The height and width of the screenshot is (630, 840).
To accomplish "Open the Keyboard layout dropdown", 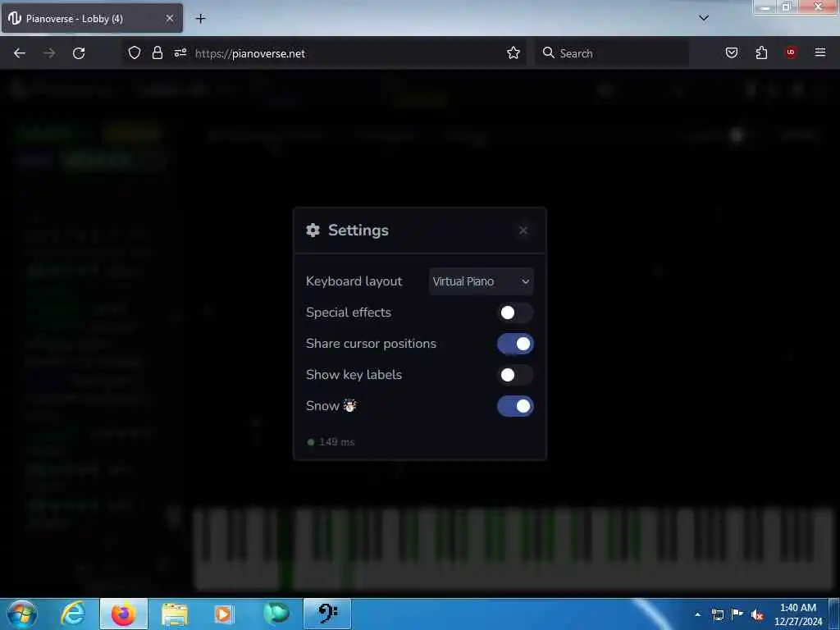I will coord(481,281).
